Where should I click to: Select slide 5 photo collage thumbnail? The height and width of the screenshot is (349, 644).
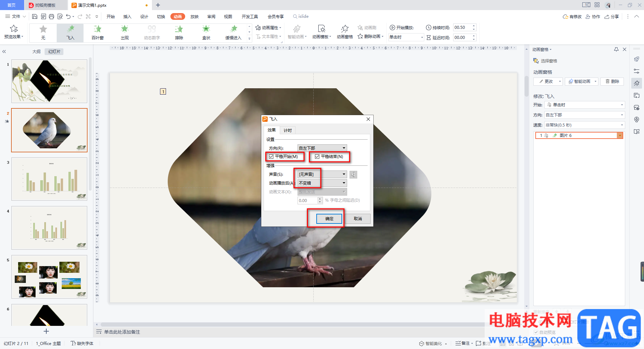49,277
